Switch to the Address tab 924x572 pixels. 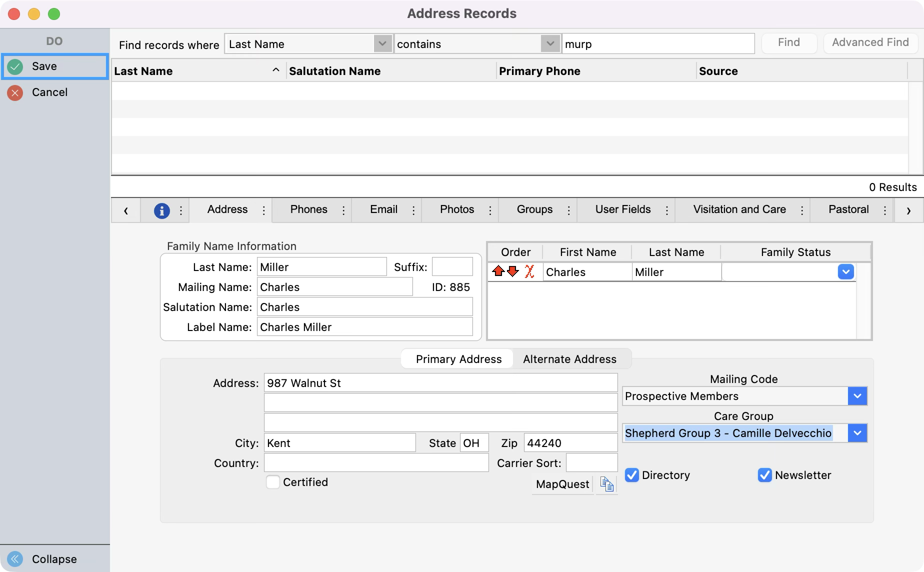point(227,209)
